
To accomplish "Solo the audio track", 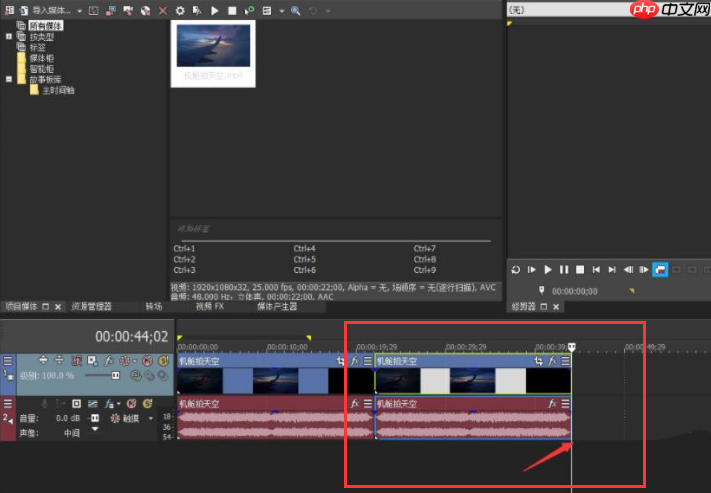I will coord(147,403).
